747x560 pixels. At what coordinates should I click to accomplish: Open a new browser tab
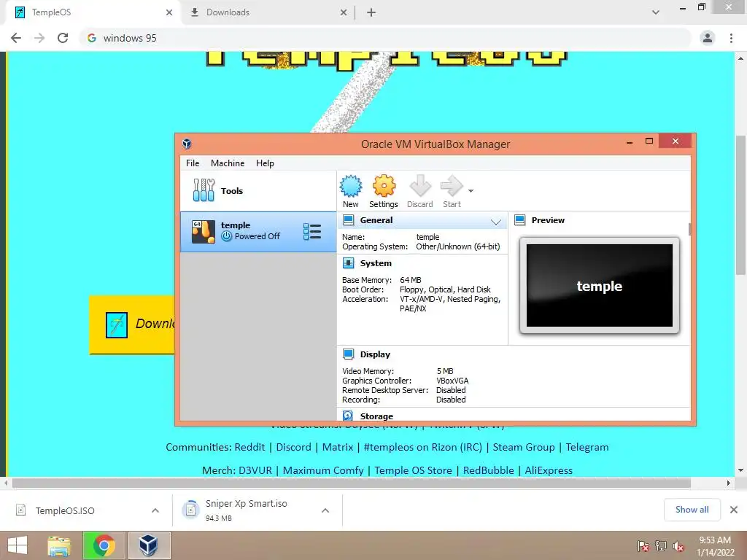tap(371, 12)
